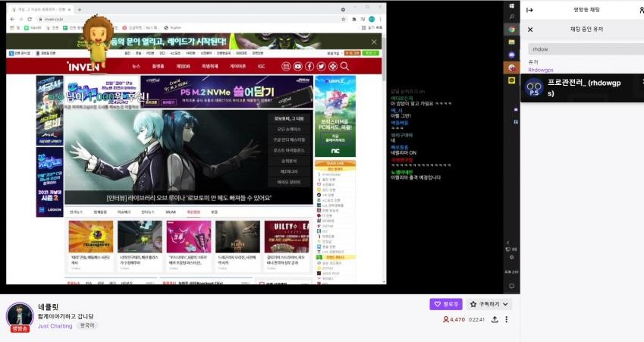Click the INVEN logo
This screenshot has width=644, height=342.
coord(83,66)
